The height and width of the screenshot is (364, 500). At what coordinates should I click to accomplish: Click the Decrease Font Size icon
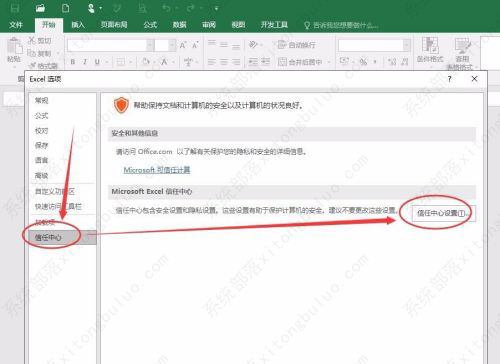(x=195, y=45)
